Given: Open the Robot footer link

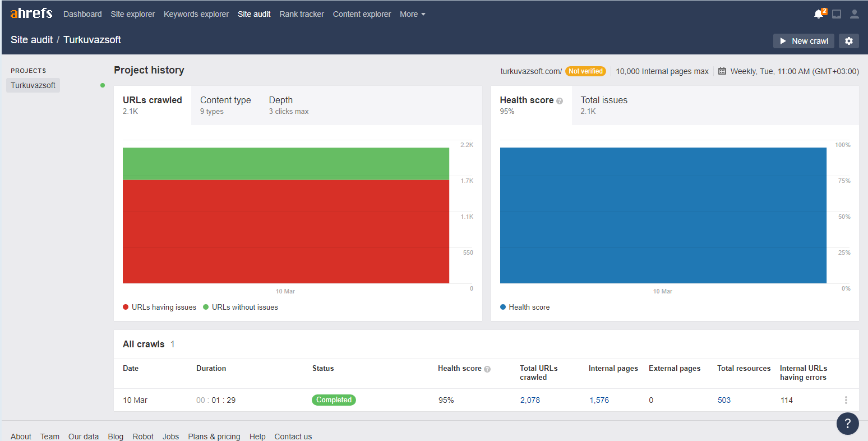Looking at the screenshot, I should point(143,437).
